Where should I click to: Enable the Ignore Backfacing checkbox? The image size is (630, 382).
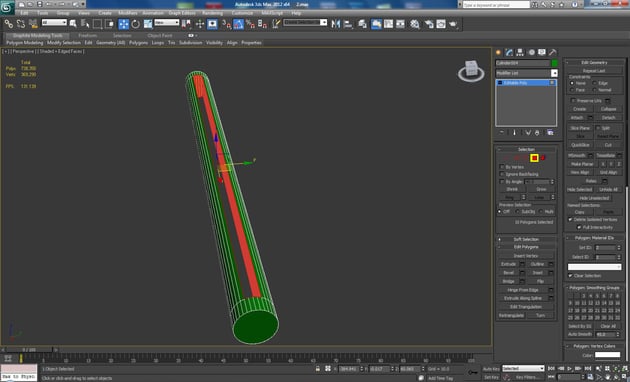tap(502, 174)
